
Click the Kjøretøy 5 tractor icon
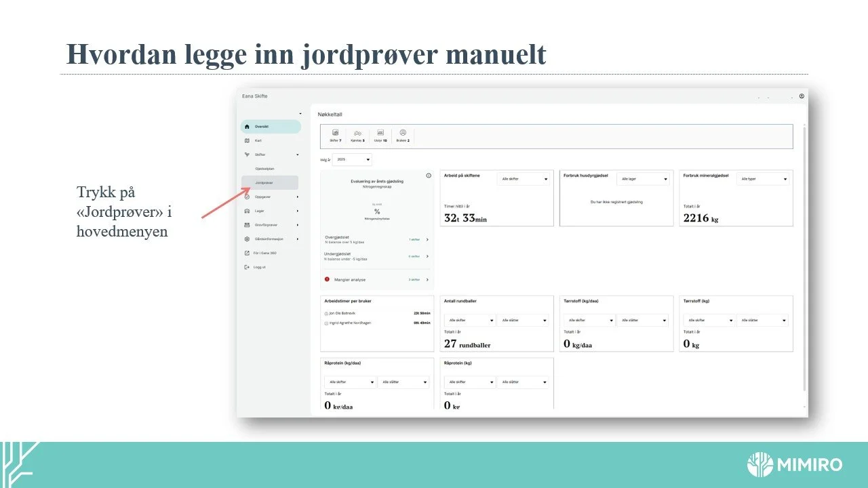357,134
